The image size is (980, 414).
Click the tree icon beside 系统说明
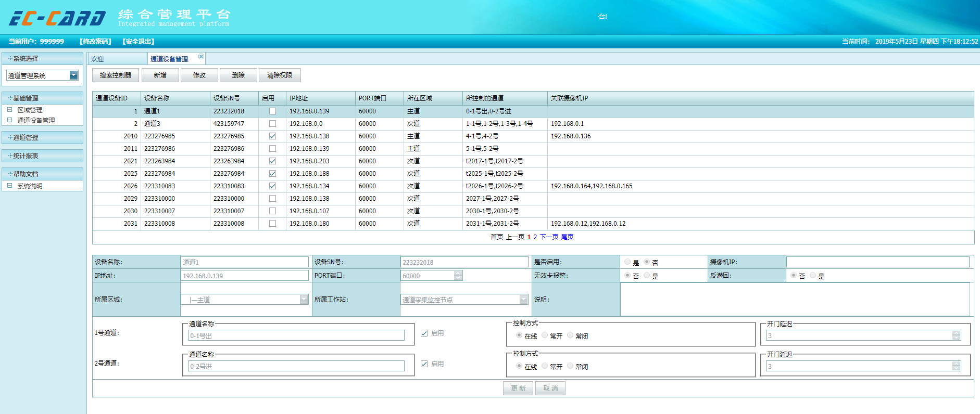click(9, 186)
